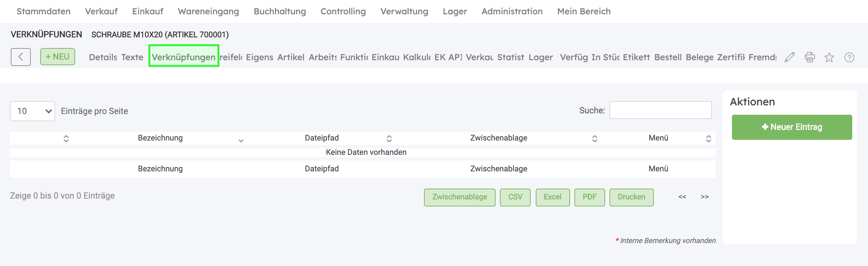The image size is (868, 266).
Task: Sort table by Menü column arrows
Action: point(708,138)
